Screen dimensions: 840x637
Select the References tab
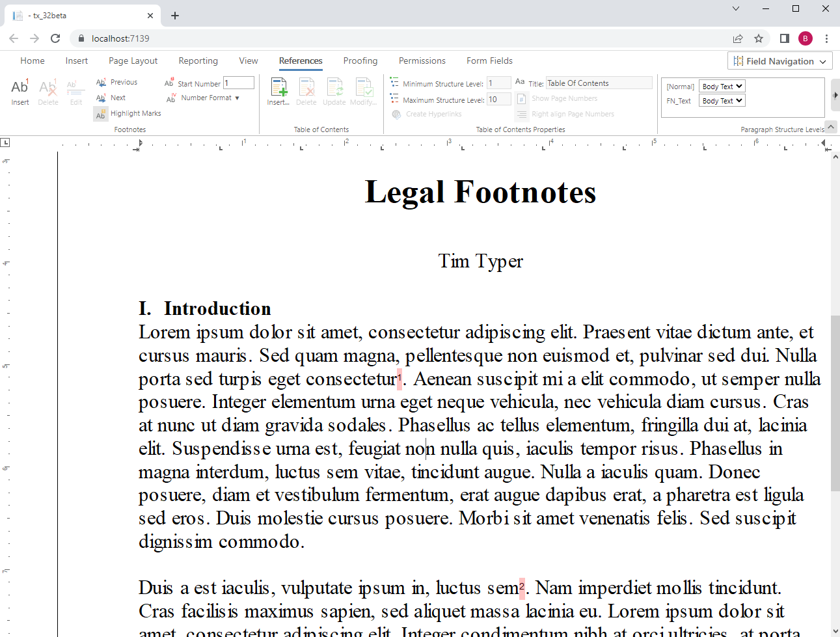(x=301, y=61)
